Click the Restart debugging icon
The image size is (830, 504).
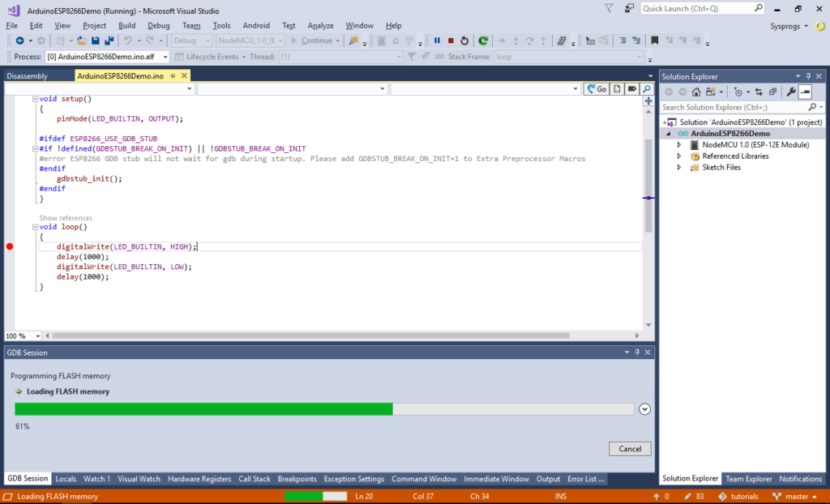(465, 41)
